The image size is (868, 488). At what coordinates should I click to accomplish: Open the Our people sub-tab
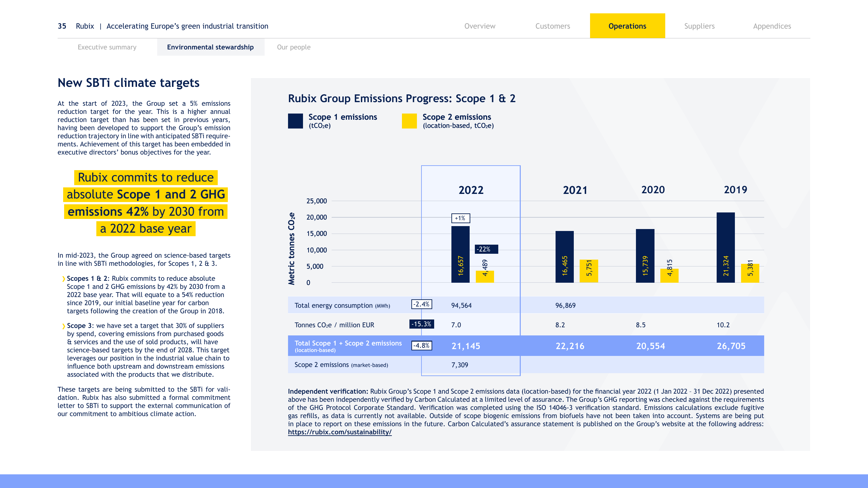(294, 47)
